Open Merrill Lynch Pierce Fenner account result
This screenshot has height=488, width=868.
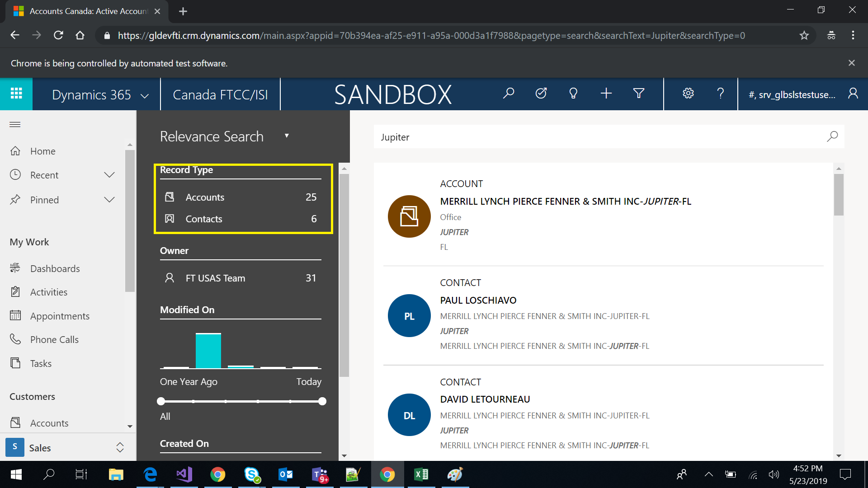click(566, 202)
